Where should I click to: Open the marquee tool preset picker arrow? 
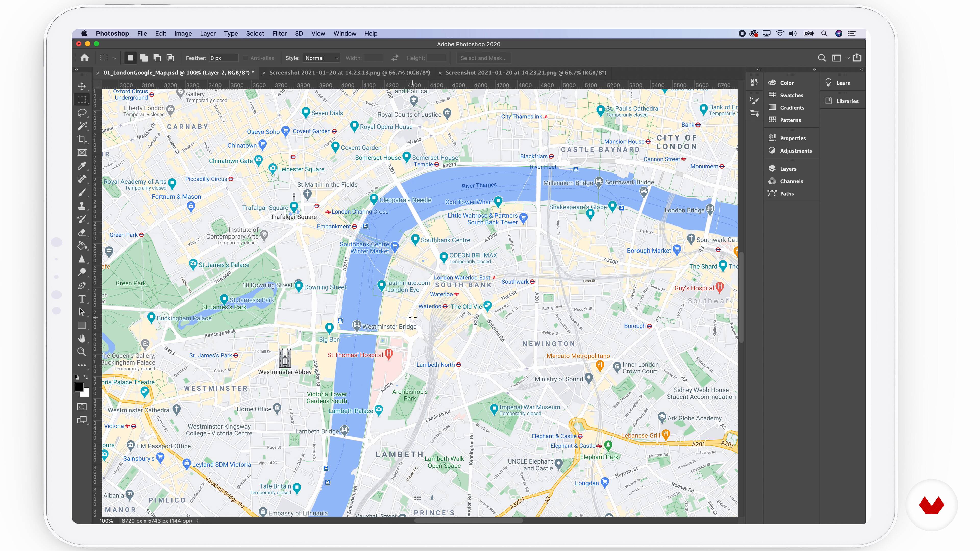coord(115,58)
